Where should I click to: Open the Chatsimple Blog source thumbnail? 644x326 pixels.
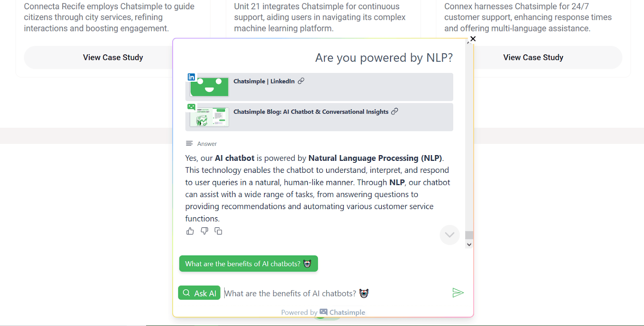[209, 117]
